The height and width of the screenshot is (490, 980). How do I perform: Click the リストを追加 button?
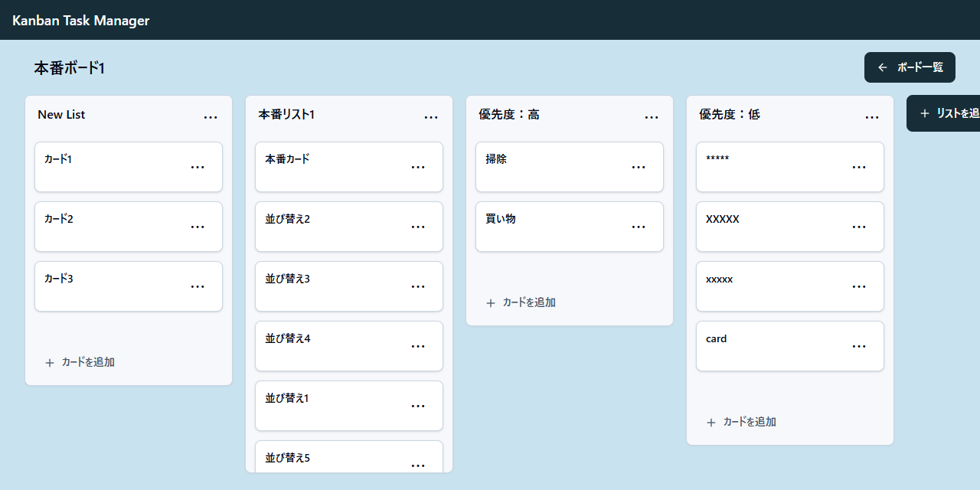[x=943, y=113]
